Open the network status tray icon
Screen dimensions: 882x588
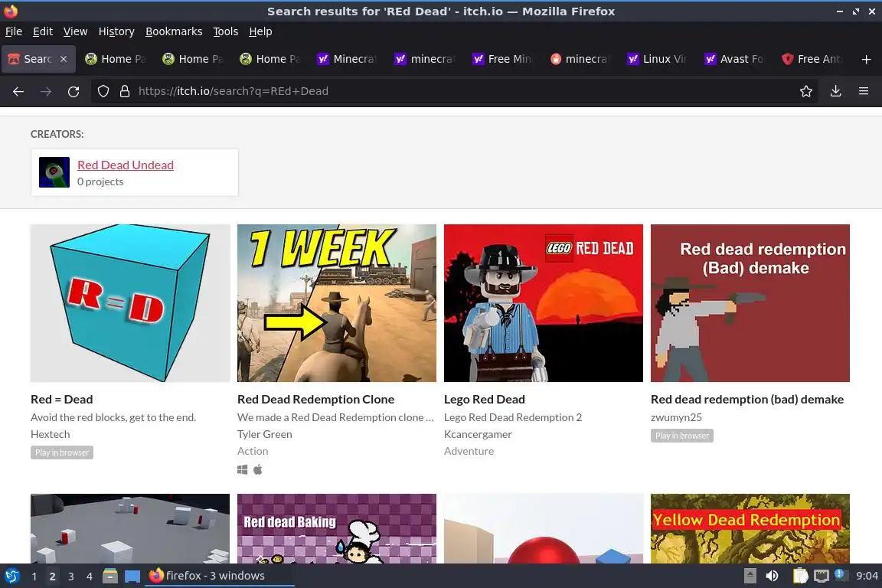pyautogui.click(x=822, y=576)
